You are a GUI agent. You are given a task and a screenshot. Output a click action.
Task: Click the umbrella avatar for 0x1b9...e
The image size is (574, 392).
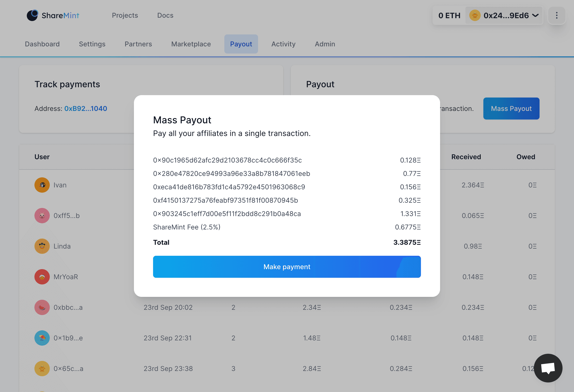tap(42, 338)
